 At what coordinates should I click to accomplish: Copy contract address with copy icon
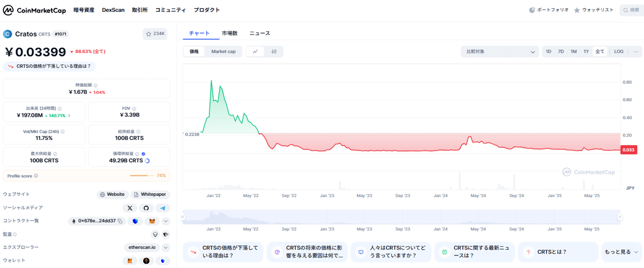click(121, 221)
